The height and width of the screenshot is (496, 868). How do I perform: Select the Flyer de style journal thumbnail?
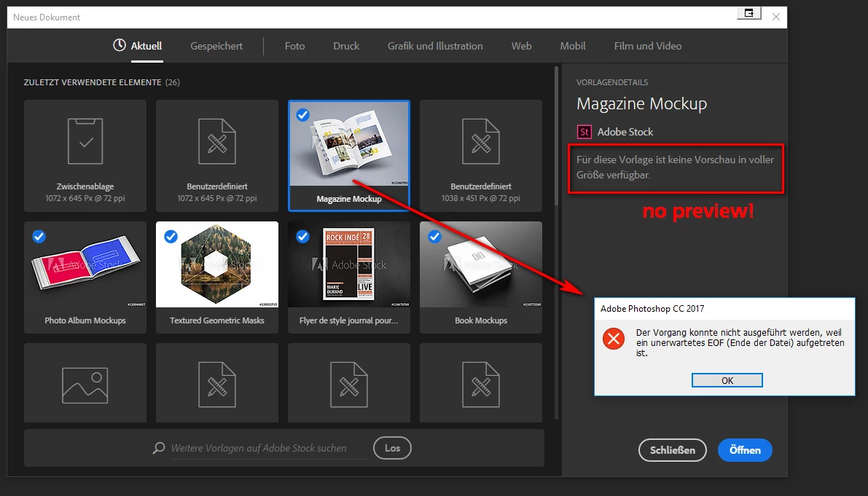[349, 265]
